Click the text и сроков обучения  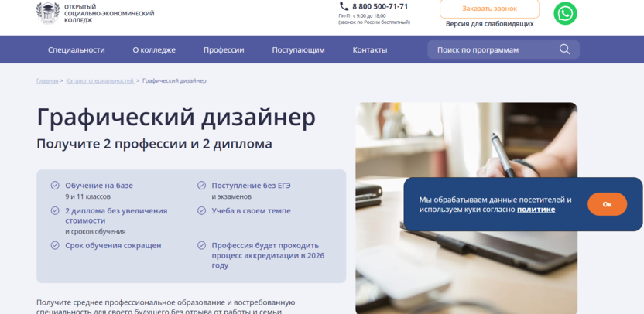(95, 231)
